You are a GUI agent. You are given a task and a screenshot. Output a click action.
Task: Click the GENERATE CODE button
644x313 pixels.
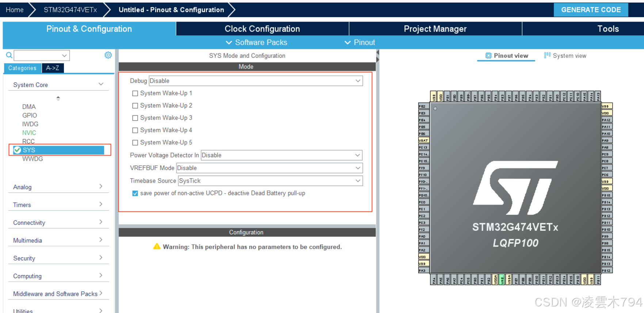pos(591,10)
